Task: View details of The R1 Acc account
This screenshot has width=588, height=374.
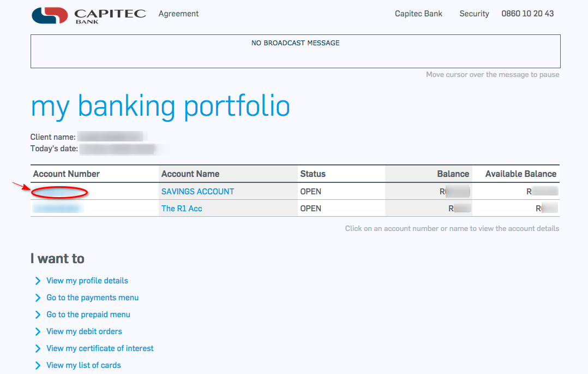Action: point(182,208)
